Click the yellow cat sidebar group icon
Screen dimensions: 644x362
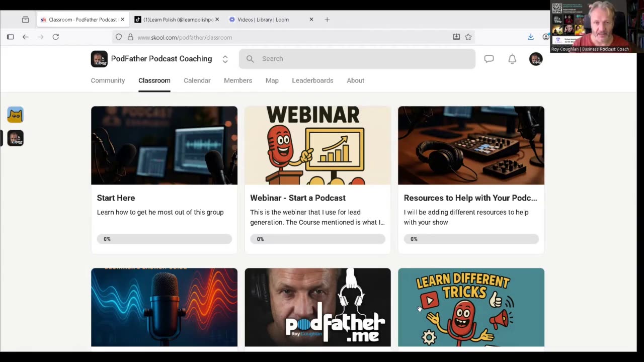pos(15,115)
